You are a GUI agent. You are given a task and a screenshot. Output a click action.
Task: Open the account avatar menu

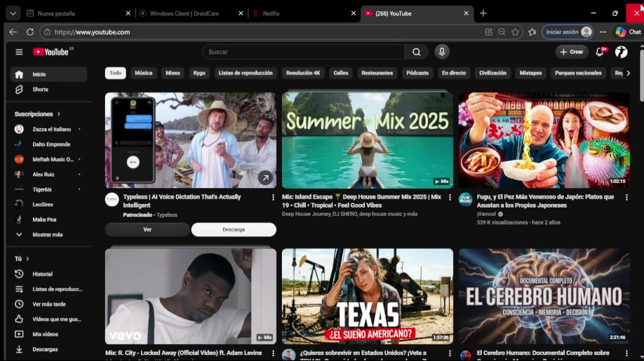(621, 52)
